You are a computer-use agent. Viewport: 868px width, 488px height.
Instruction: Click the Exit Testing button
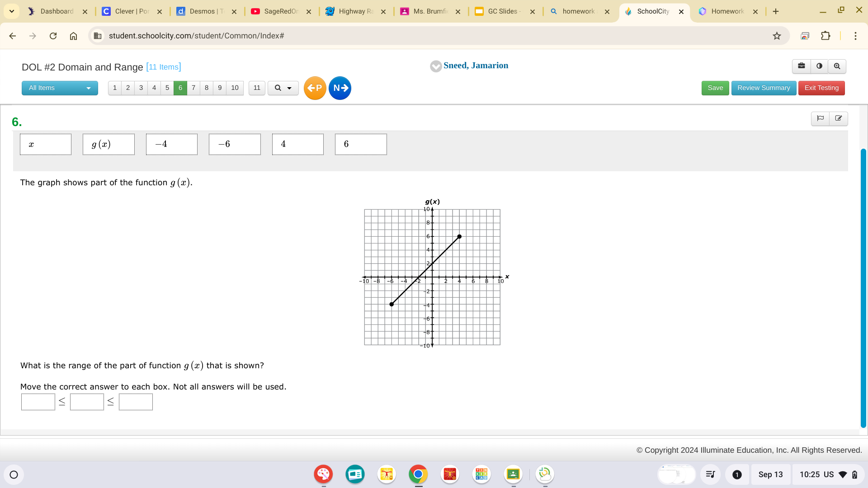(x=821, y=88)
